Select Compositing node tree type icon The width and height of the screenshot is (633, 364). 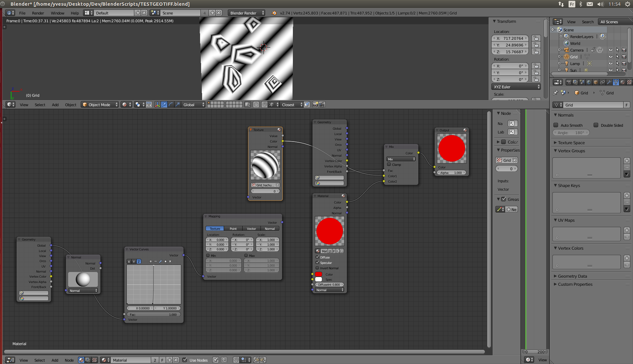pyautogui.click(x=88, y=360)
